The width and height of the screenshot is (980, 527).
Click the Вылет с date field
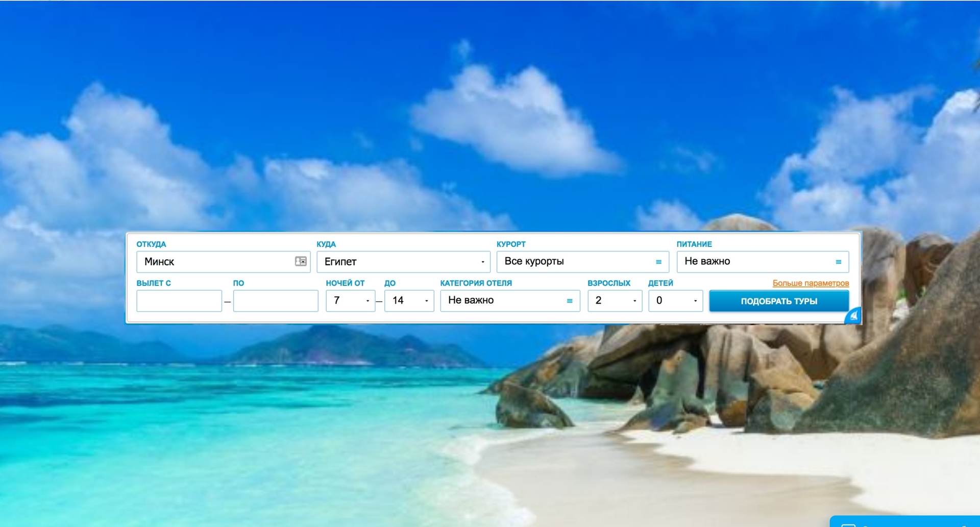[x=179, y=300]
